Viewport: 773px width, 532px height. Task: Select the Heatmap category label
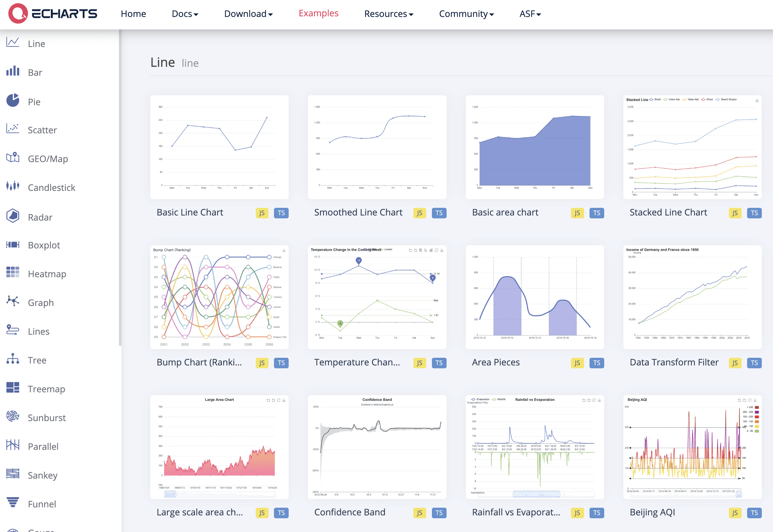47,274
